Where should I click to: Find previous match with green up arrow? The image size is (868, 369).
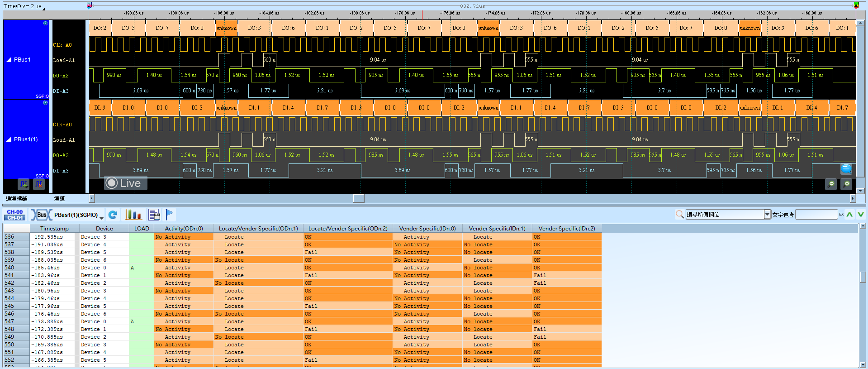849,214
